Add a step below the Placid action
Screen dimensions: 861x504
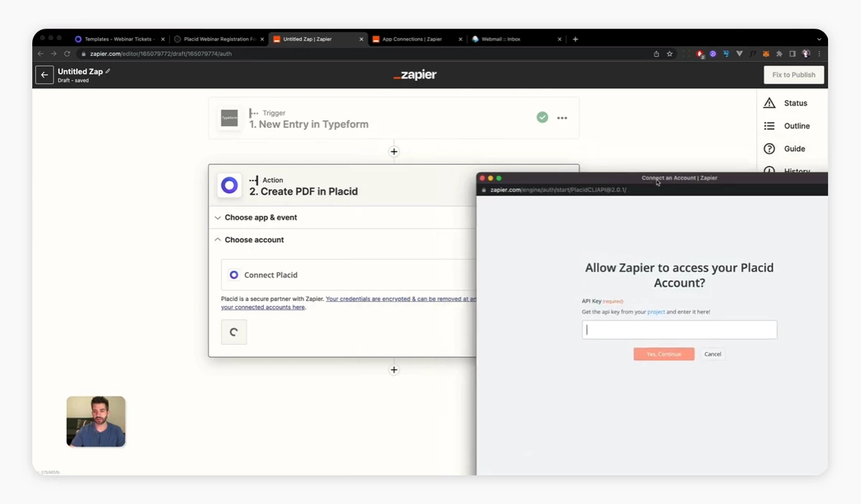point(394,370)
